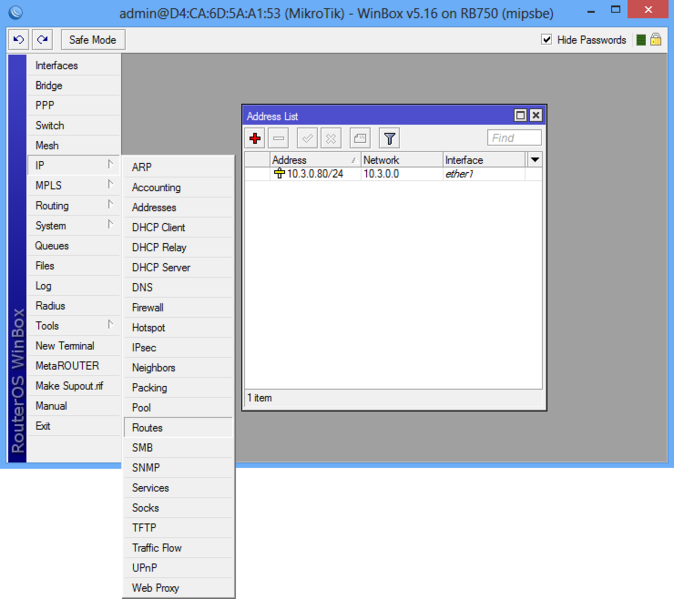Click the Find field in Address List
674x599 pixels.
tap(514, 138)
